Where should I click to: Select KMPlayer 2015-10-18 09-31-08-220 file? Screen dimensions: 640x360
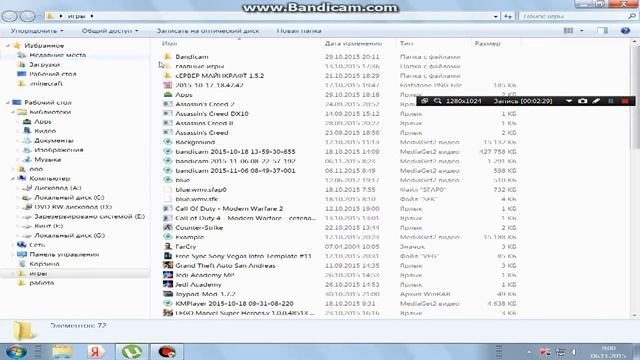click(234, 303)
